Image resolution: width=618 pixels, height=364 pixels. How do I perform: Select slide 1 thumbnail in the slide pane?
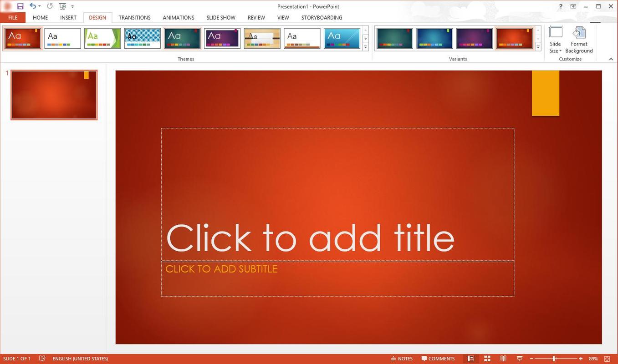point(54,95)
